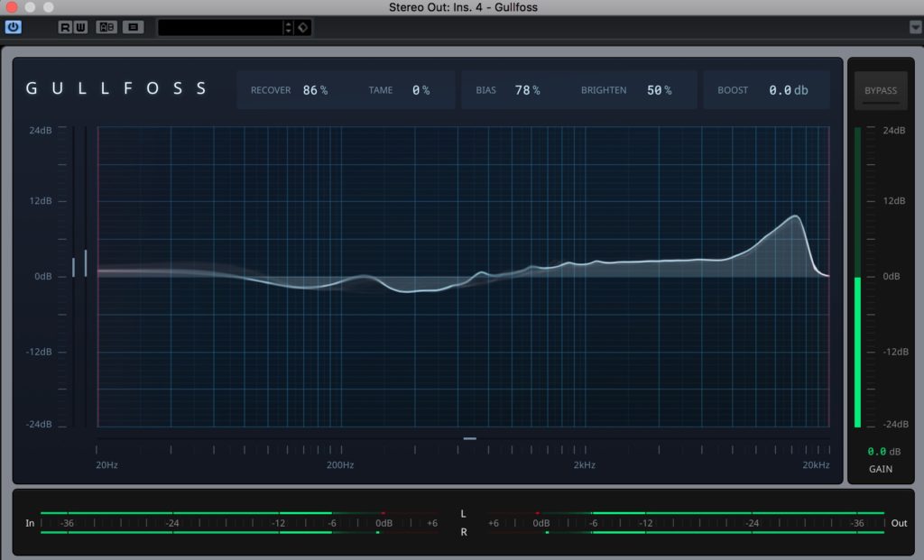The height and width of the screenshot is (560, 924).
Task: Click the green output gain meter
Action: (857, 277)
